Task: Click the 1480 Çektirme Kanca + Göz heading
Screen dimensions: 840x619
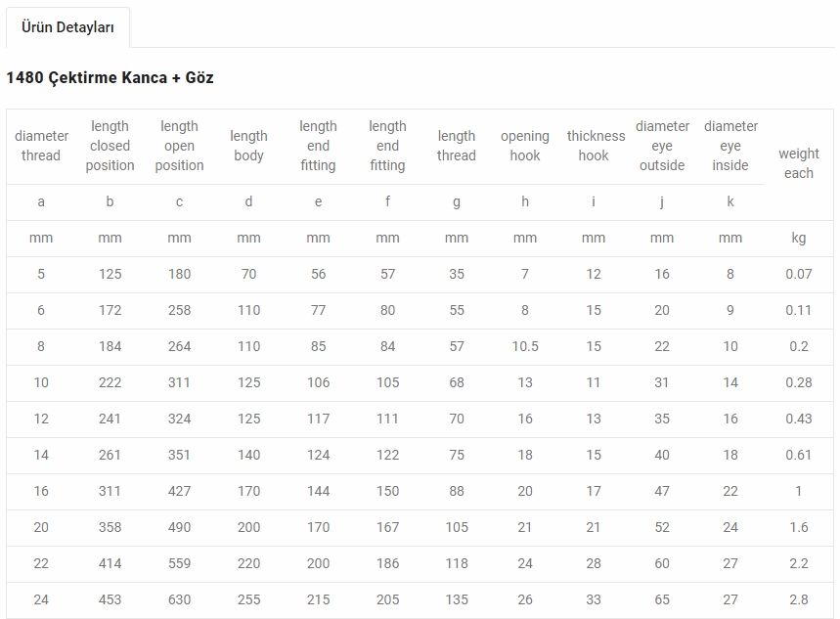Action: (110, 77)
